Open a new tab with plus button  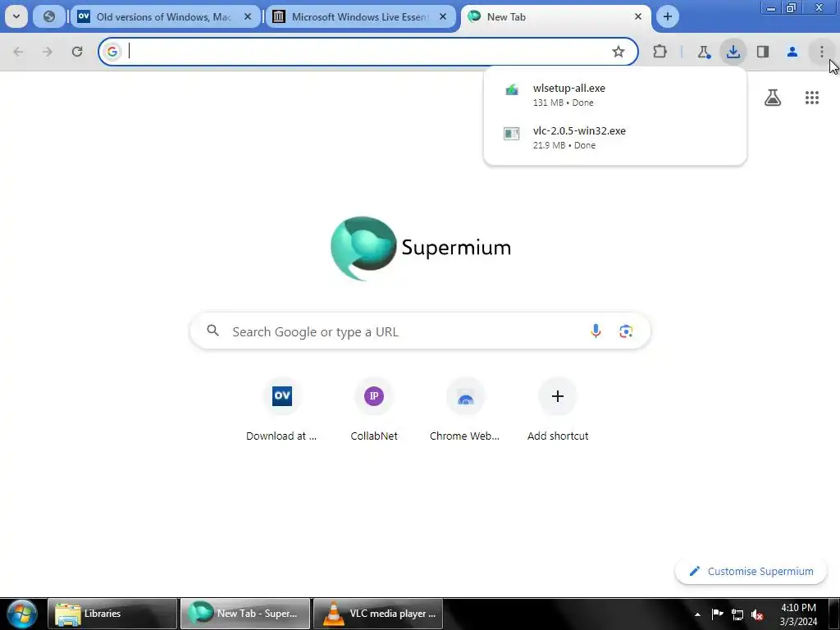pyautogui.click(x=668, y=16)
